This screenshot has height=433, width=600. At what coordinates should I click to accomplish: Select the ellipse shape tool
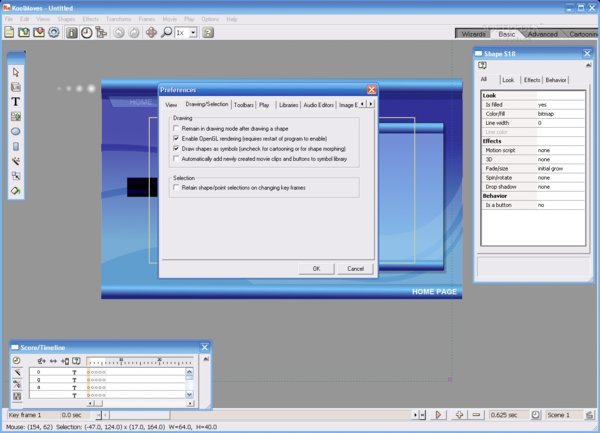click(x=16, y=131)
